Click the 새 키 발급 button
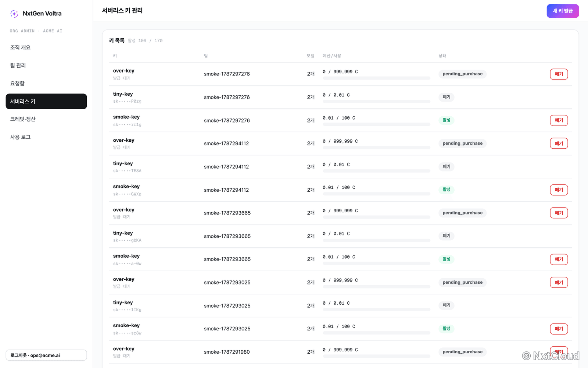Screen dimensions: 588x368 click(x=563, y=11)
